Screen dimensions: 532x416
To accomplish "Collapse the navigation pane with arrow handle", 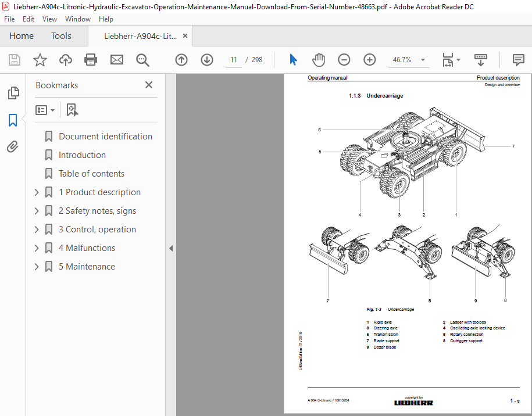I will (171, 249).
